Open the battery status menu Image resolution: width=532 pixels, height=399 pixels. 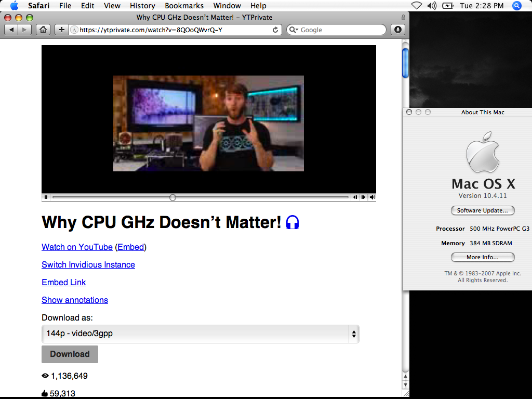click(x=447, y=6)
